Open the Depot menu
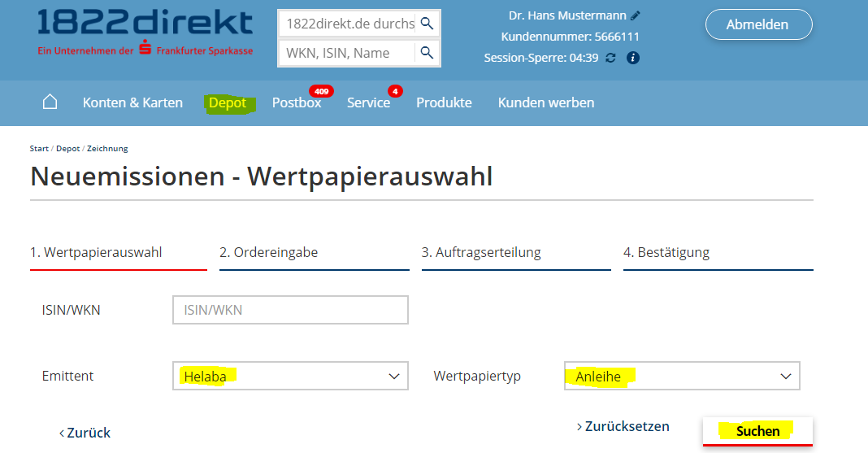Viewport: 868px width, 453px height. (228, 102)
